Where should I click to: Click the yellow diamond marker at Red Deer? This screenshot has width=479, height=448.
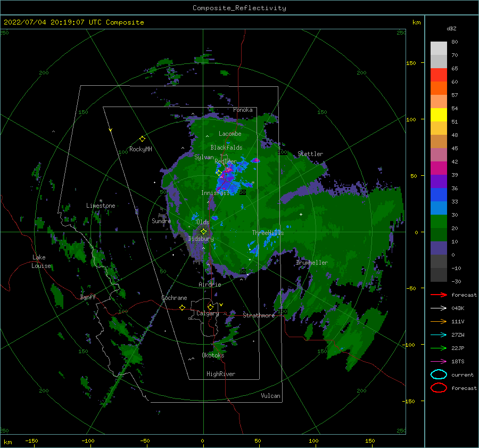click(x=219, y=173)
